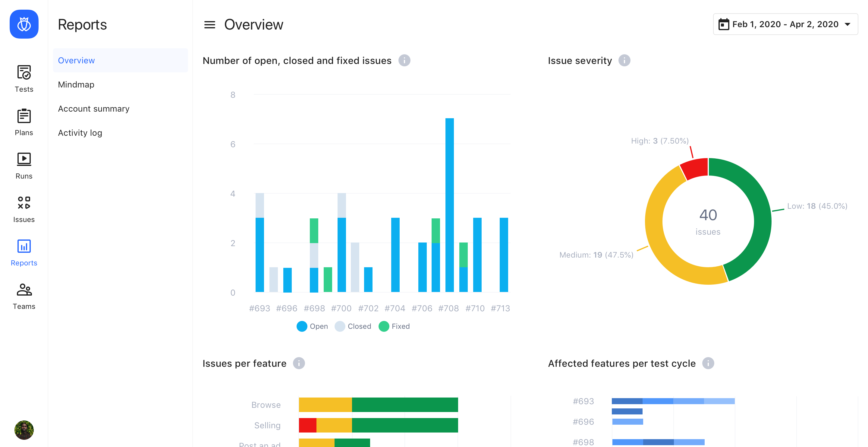
Task: Select Mindmap report menu item
Action: [x=76, y=85]
